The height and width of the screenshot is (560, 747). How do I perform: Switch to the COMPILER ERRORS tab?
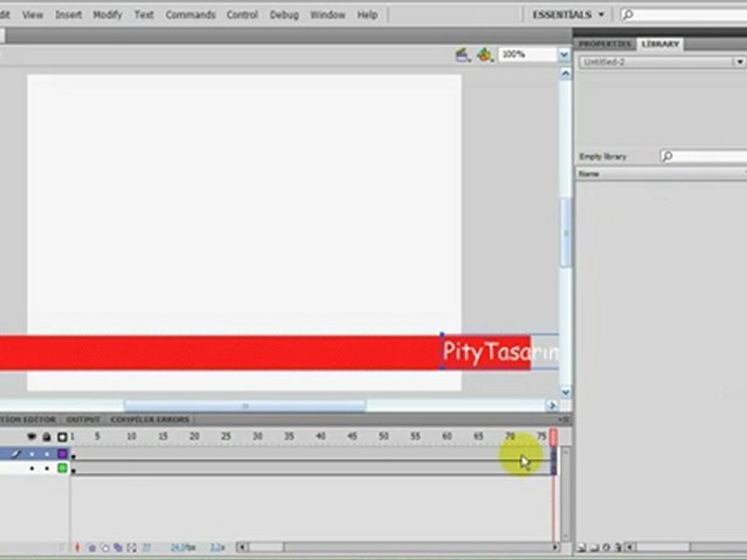click(x=149, y=419)
